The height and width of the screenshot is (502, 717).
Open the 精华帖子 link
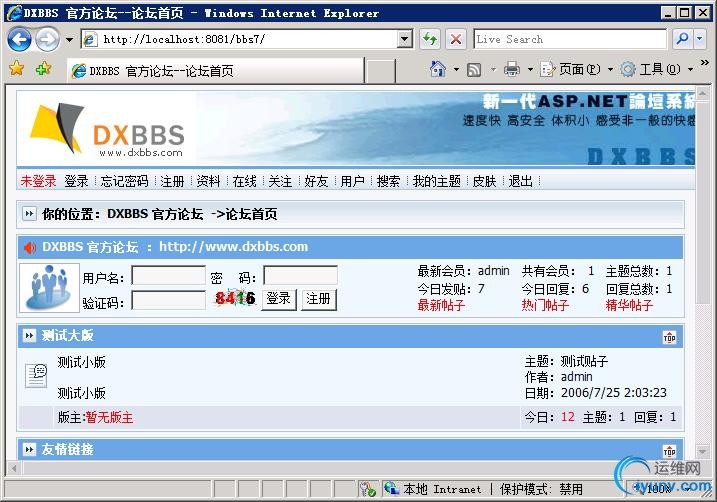point(629,305)
